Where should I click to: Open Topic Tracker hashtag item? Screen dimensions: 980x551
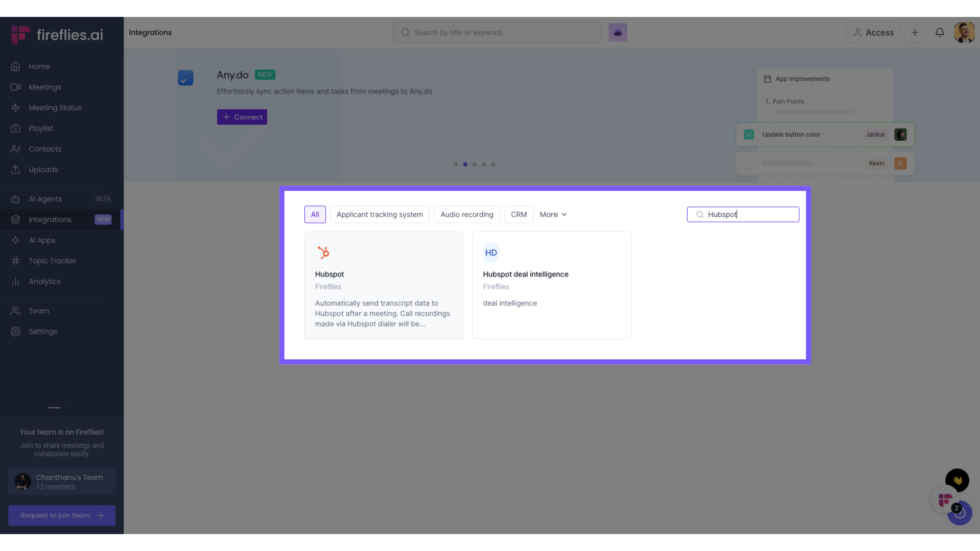[x=52, y=261]
